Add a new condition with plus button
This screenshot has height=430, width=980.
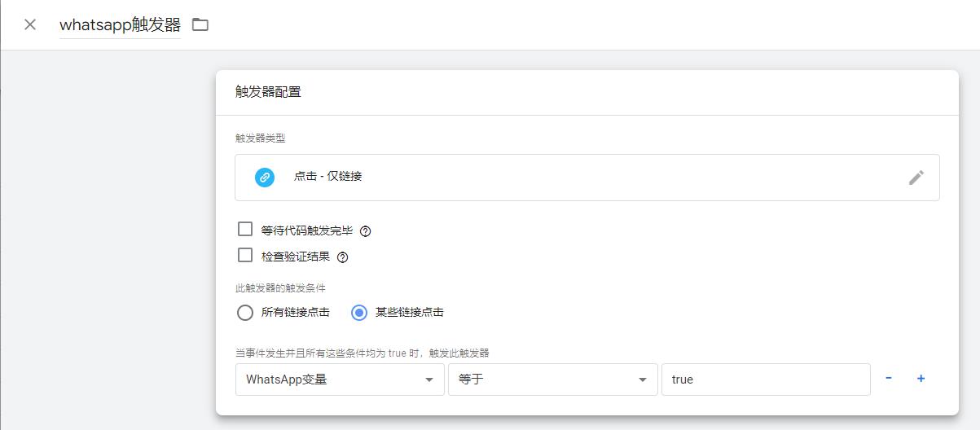[921, 379]
